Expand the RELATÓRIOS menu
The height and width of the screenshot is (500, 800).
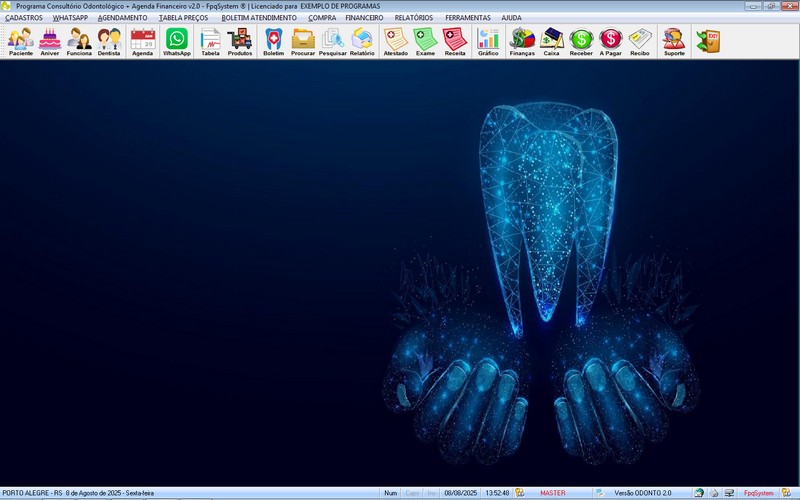414,18
